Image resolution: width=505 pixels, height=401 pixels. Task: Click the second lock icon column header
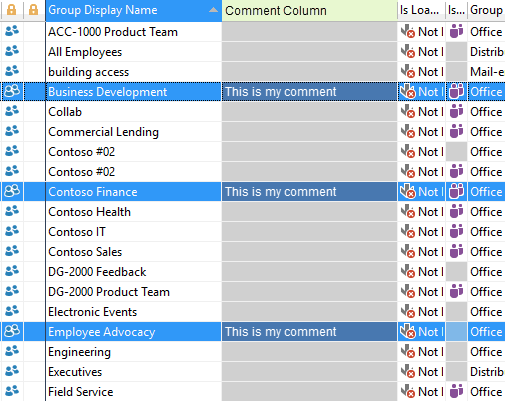point(33,10)
